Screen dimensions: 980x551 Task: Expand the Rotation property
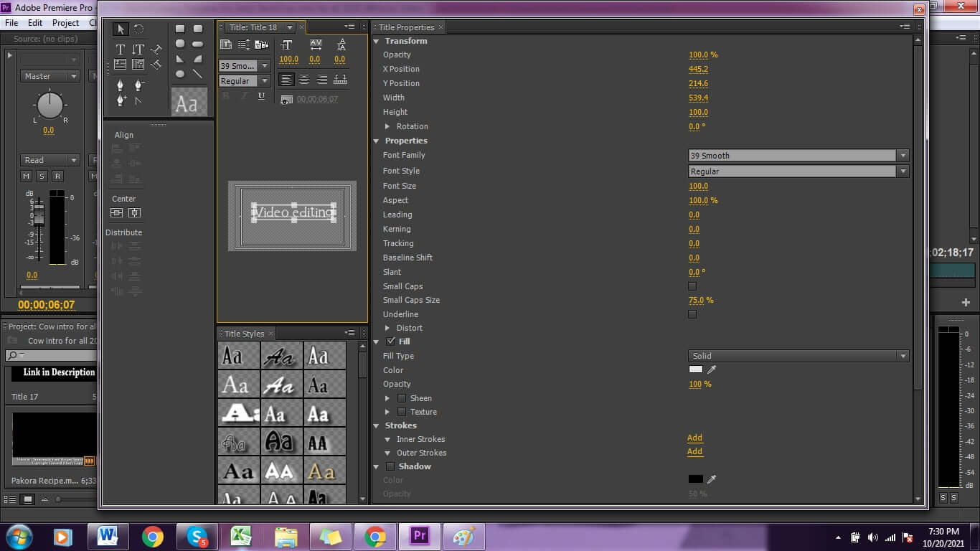(x=388, y=126)
